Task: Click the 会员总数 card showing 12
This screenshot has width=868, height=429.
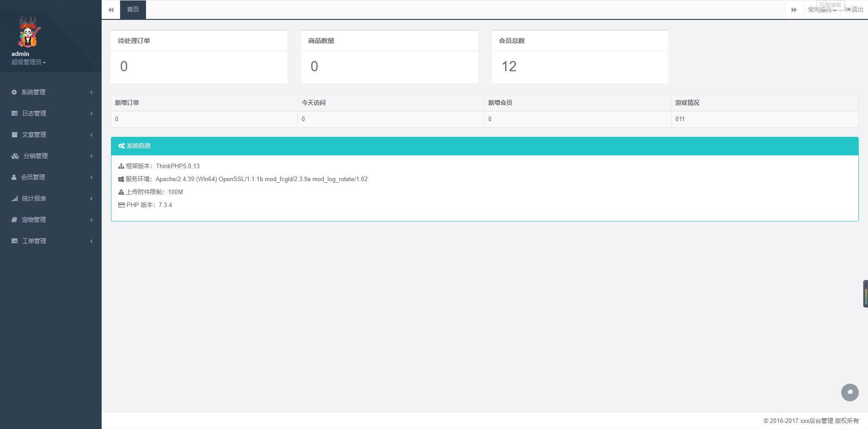Action: point(580,57)
